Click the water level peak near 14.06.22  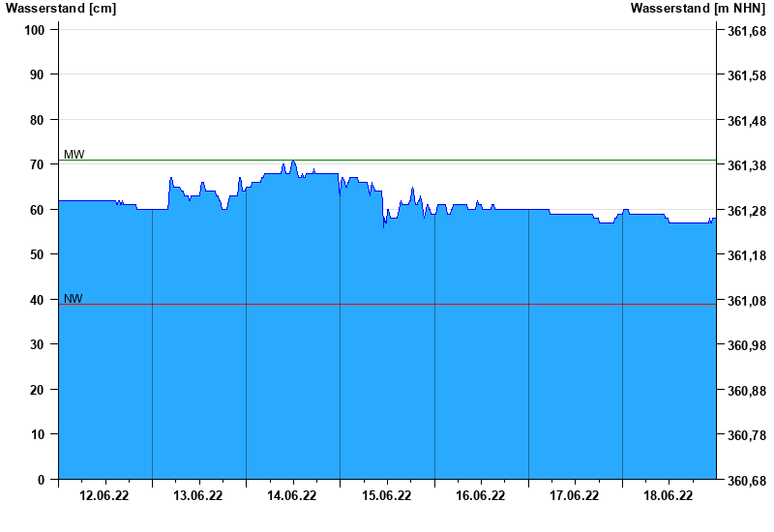(293, 162)
